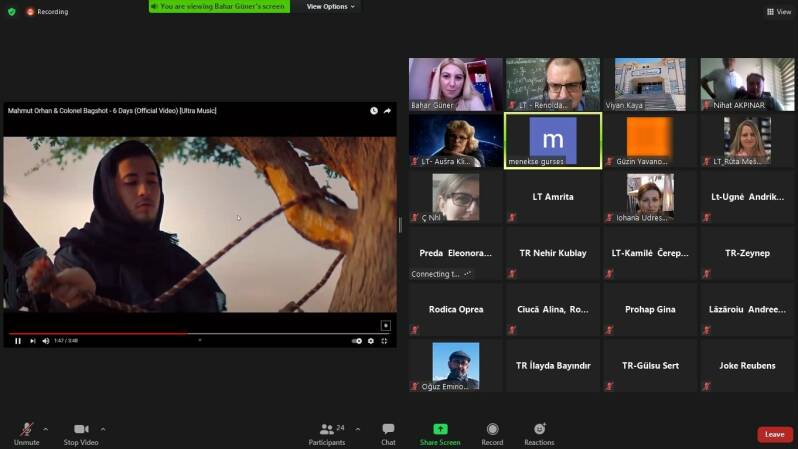The image size is (798, 449).
Task: Mute the video player volume icon
Action: pos(46,341)
